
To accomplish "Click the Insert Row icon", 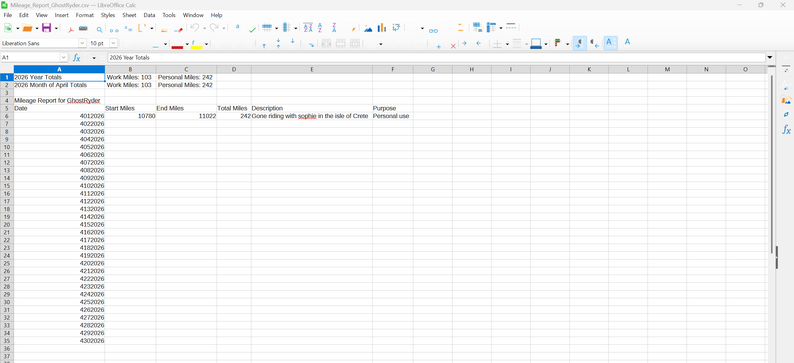I will [x=267, y=28].
